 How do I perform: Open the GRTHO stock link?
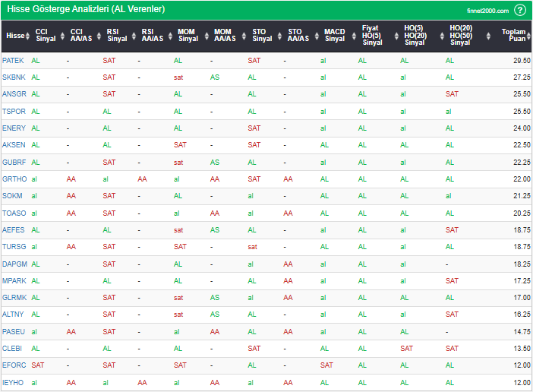[x=14, y=179]
